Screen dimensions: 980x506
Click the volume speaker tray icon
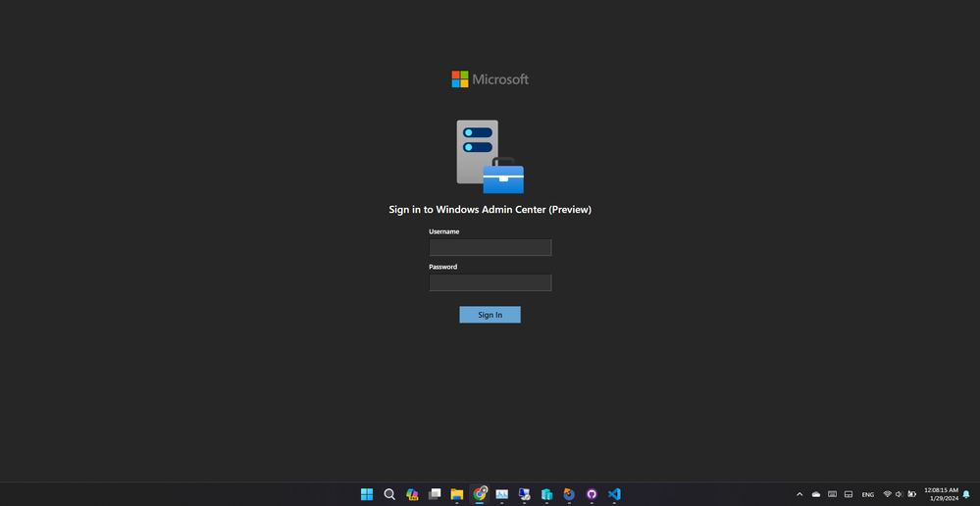tap(899, 494)
